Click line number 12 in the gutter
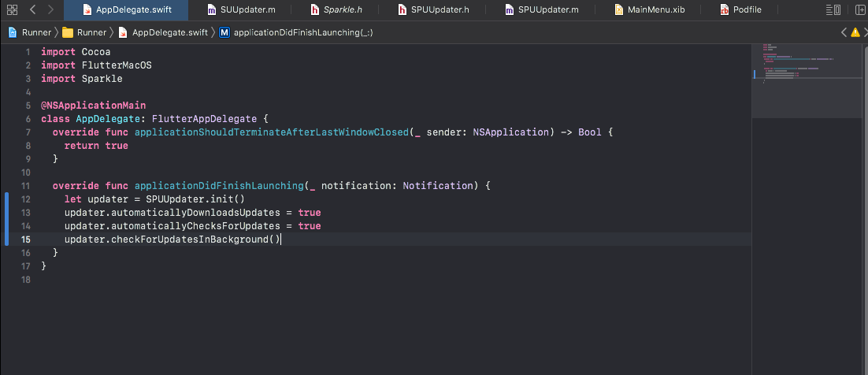The height and width of the screenshot is (375, 868). click(x=26, y=199)
